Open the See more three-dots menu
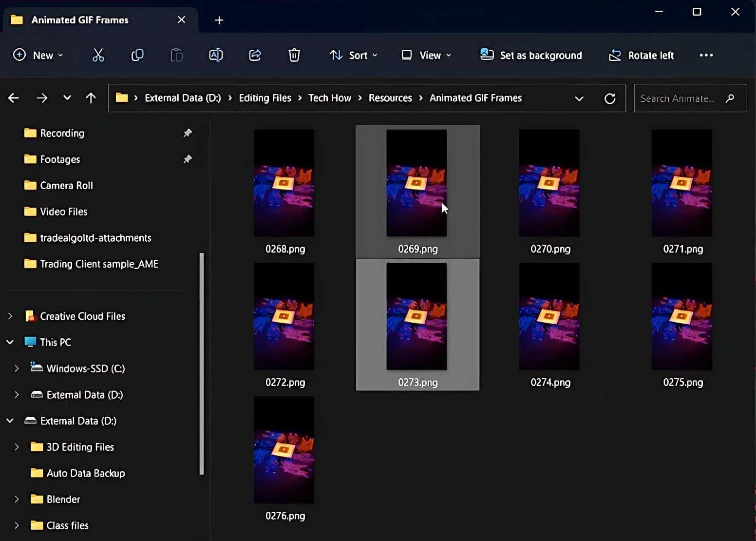The height and width of the screenshot is (541, 756). tap(706, 55)
